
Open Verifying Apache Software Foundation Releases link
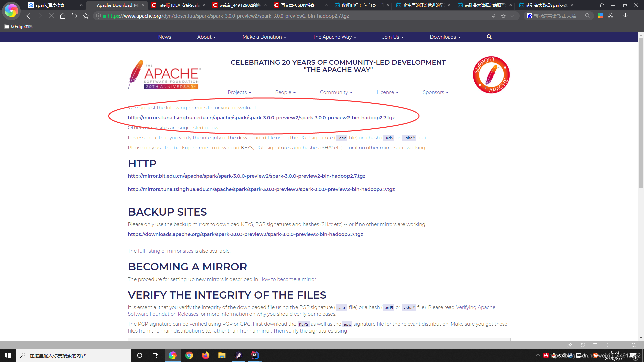[312, 311]
